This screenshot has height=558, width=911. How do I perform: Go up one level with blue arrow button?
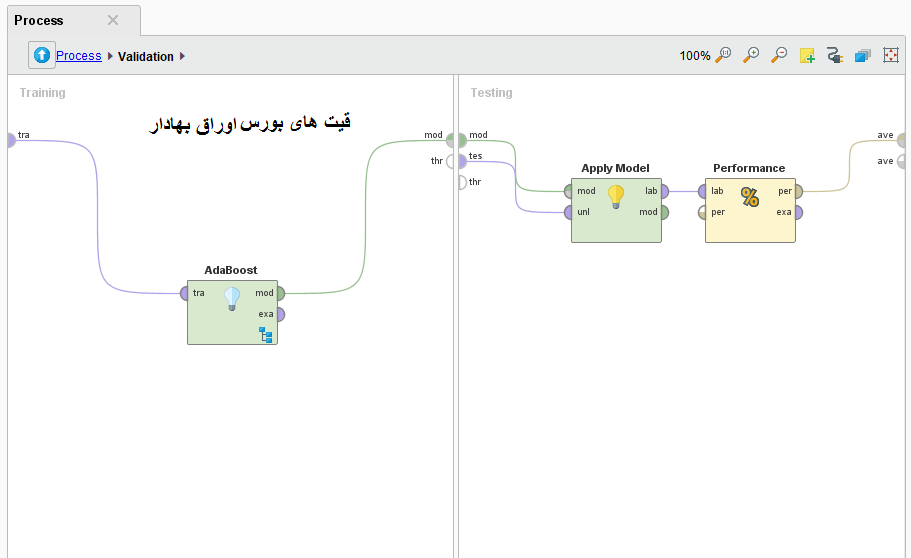coord(41,56)
